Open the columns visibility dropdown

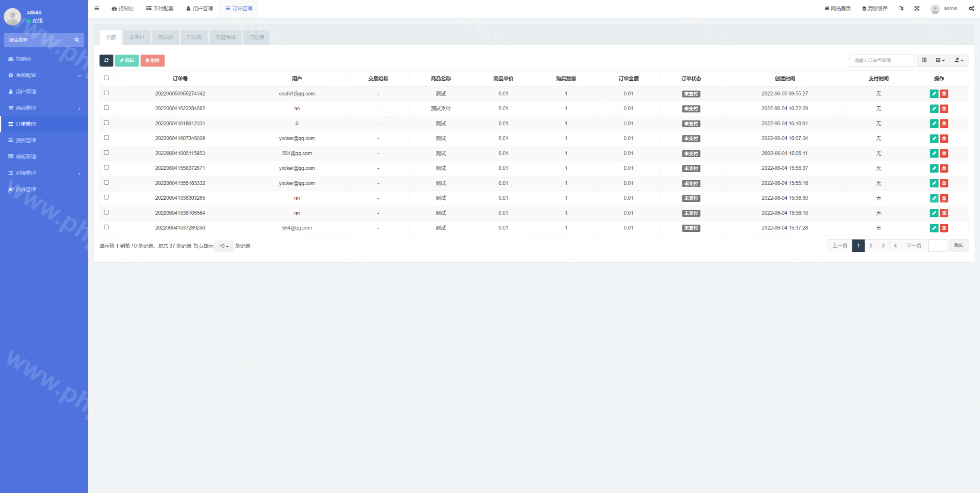coord(940,60)
